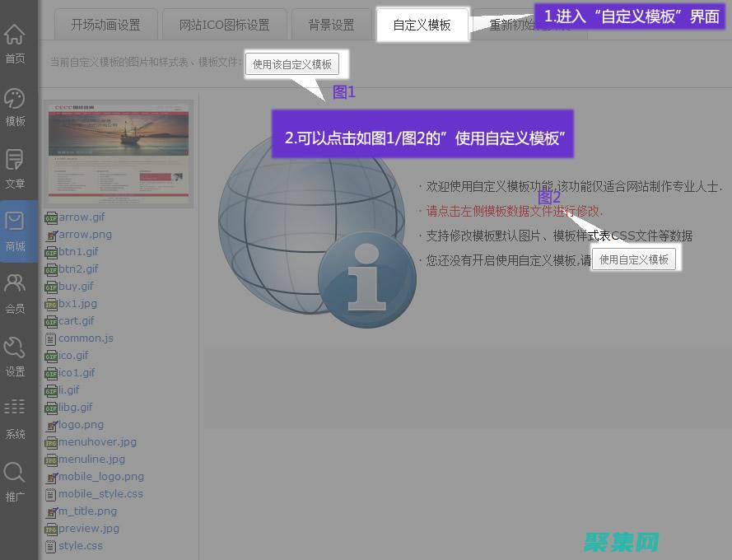This screenshot has width=732, height=560.
Task: Click the btn2.gif file icon
Action: click(x=51, y=269)
